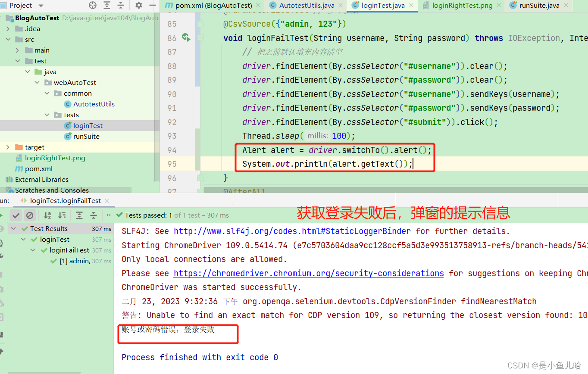Close the AutotestUtils.java tab
The image size is (588, 374).
pyautogui.click(x=341, y=5)
